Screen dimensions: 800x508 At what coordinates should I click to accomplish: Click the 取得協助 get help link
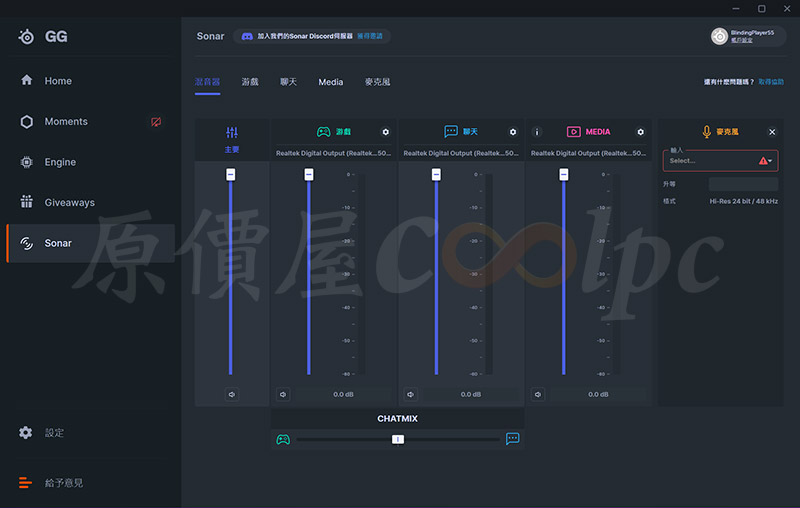[x=771, y=82]
